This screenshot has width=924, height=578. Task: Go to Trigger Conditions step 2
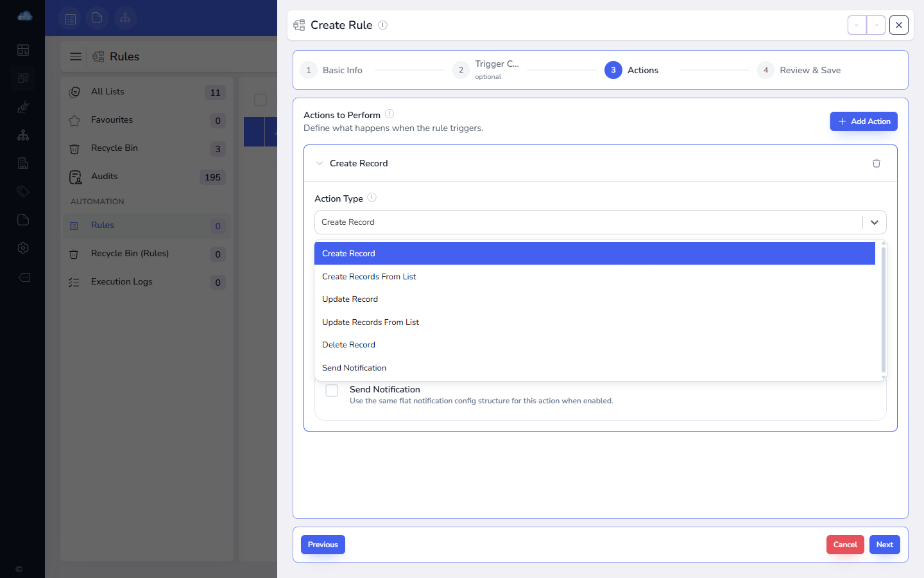click(486, 70)
